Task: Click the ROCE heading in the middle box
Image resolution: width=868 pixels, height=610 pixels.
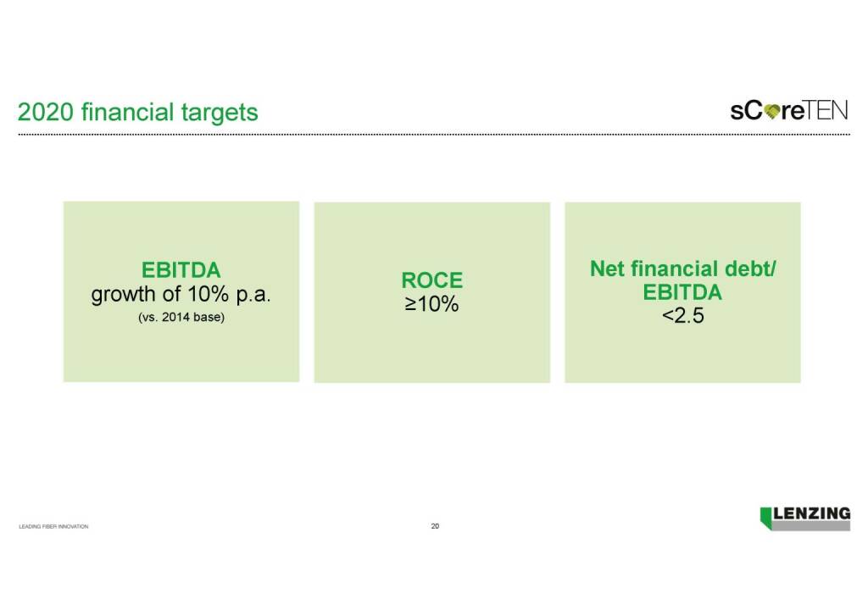Action: 431,281
